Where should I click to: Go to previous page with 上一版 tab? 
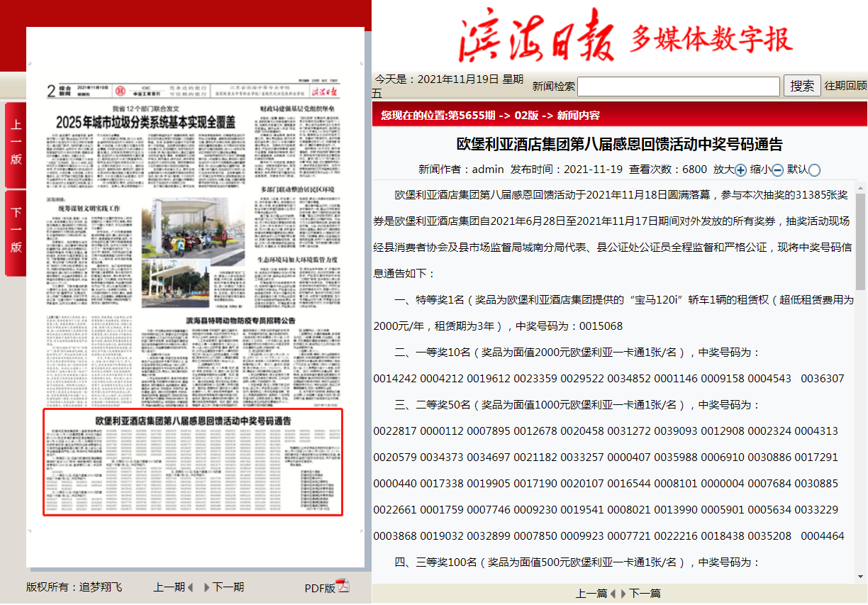(x=16, y=143)
